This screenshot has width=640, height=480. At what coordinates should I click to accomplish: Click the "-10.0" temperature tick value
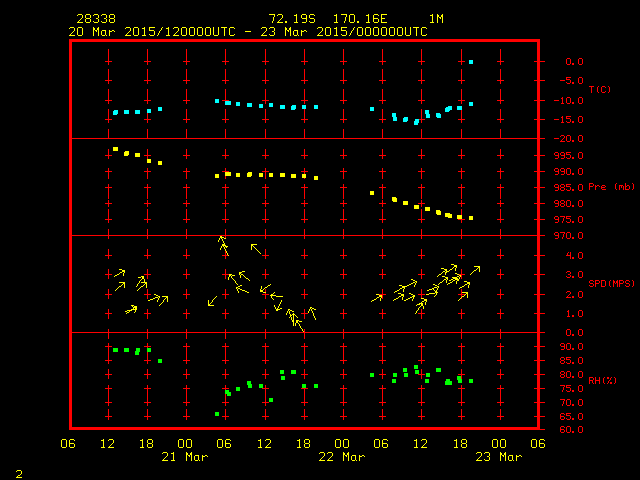(x=569, y=100)
